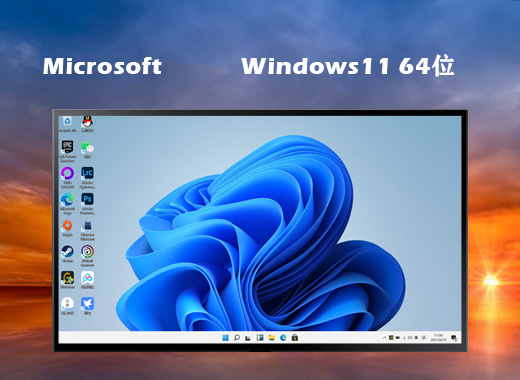This screenshot has height=380, width=520.
Task: Open the Microsoft Edge desktop shortcut
Action: pyautogui.click(x=67, y=203)
